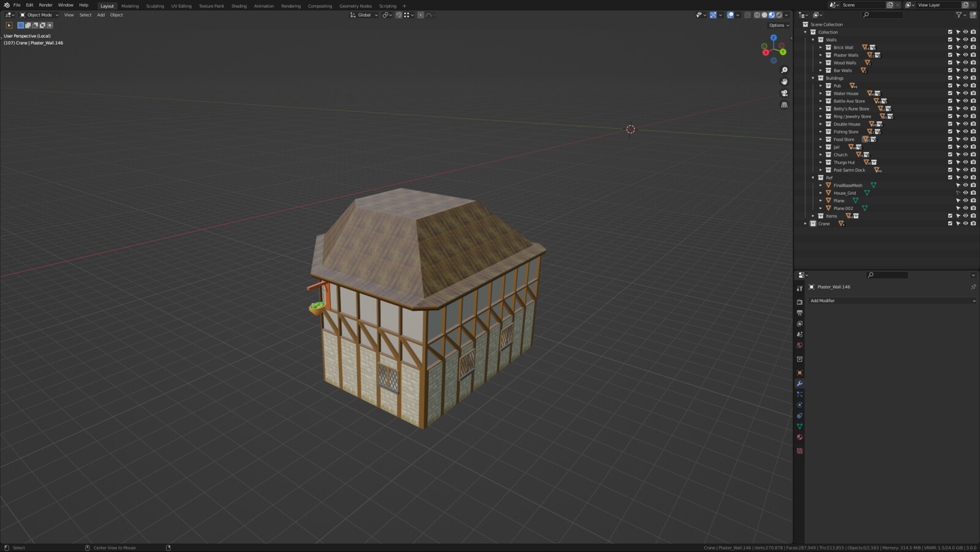Viewport: 980px width, 552px height.
Task: Open the File menu
Action: click(x=17, y=5)
